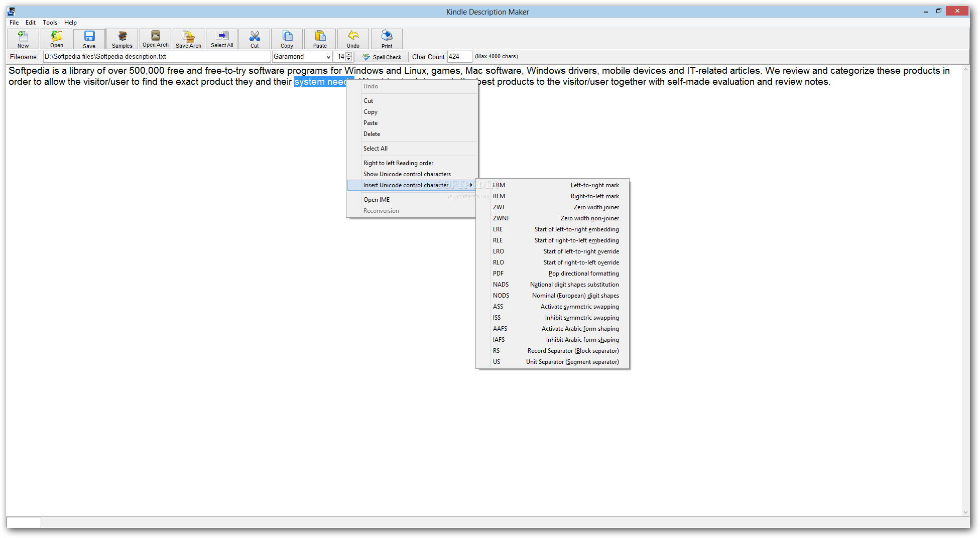The image size is (980, 538).
Task: Click the Save Arch toolbar icon
Action: (x=188, y=39)
